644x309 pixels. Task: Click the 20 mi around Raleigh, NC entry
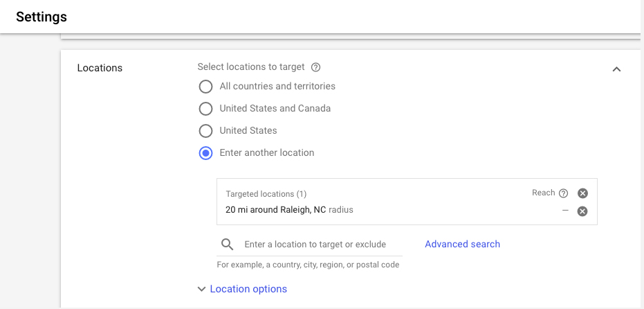point(289,210)
